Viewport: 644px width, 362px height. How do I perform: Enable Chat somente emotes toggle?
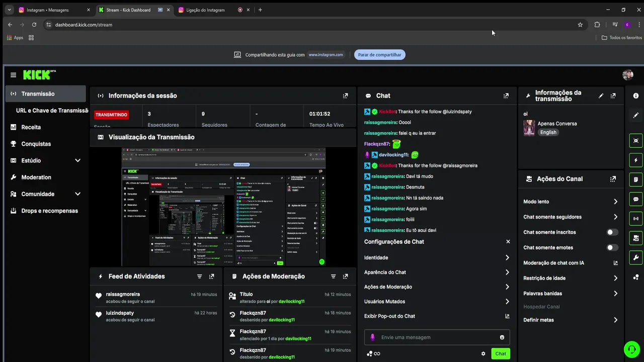612,247
